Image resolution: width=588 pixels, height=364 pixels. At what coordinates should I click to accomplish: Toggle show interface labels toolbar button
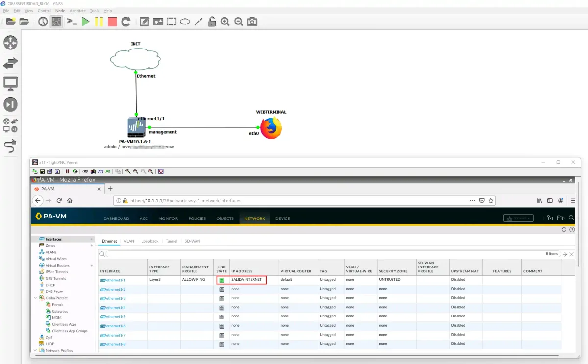click(x=57, y=22)
